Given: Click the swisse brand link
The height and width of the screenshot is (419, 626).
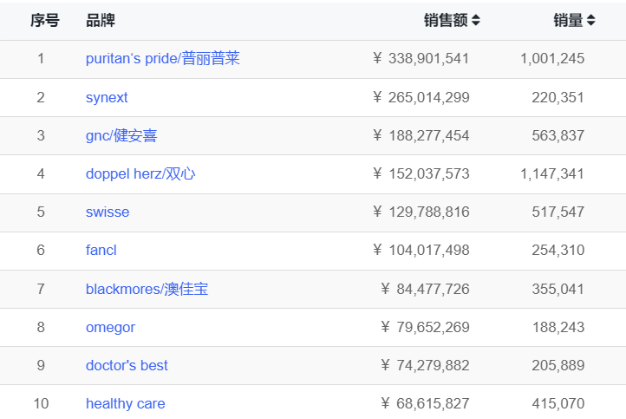Looking at the screenshot, I should (107, 212).
